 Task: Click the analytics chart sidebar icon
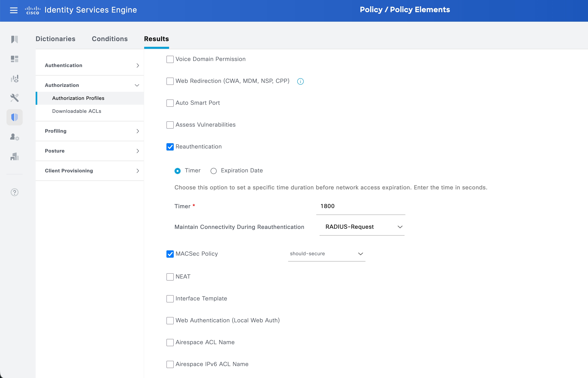tap(14, 79)
